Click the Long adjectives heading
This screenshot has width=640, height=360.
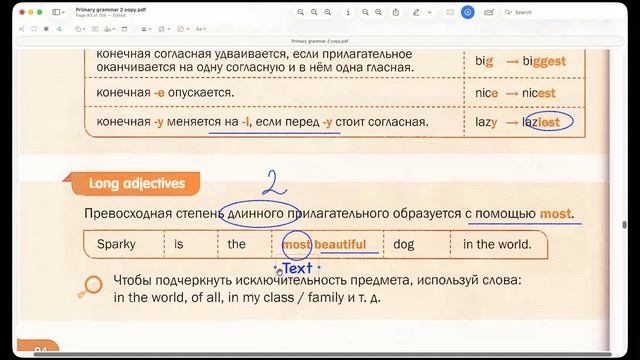(137, 183)
